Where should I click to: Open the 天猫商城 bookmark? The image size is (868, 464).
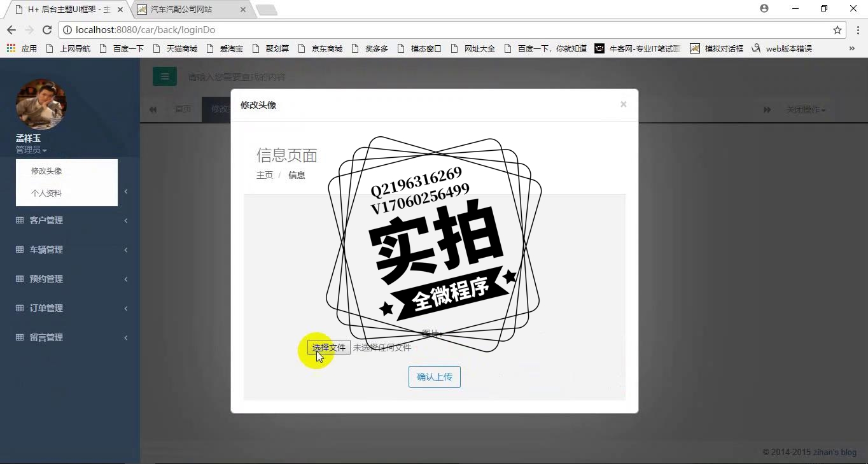(x=175, y=48)
